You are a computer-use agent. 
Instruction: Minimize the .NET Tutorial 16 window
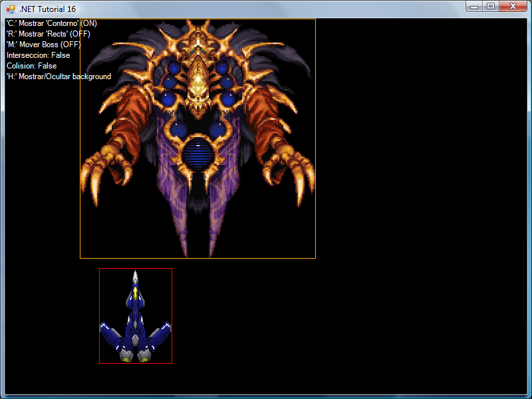click(x=474, y=6)
